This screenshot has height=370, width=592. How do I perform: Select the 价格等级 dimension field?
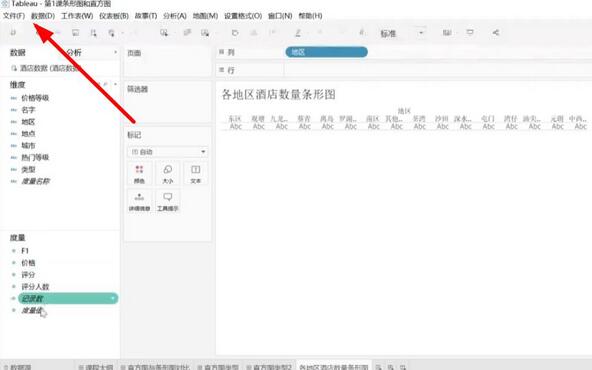point(35,98)
